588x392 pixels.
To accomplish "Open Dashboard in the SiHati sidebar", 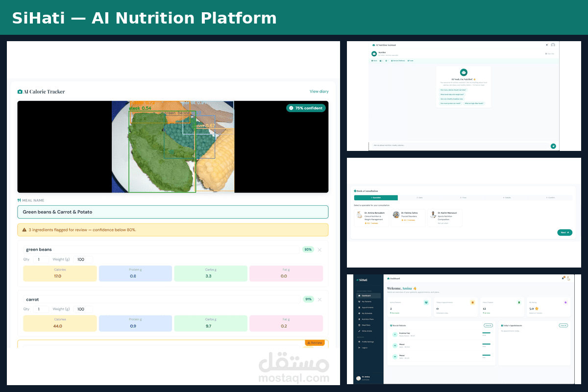I will 368,296.
